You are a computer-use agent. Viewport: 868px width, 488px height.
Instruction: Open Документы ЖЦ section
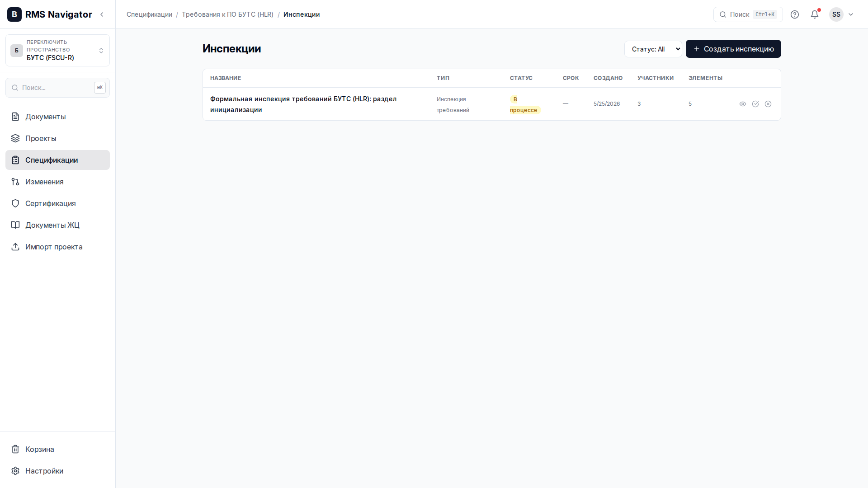tap(57, 225)
